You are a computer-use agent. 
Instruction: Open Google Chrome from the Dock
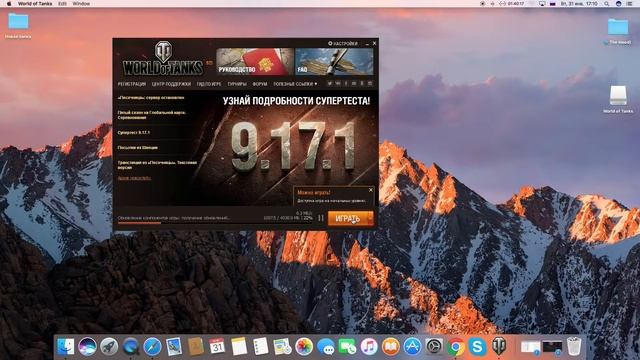pyautogui.click(x=456, y=347)
